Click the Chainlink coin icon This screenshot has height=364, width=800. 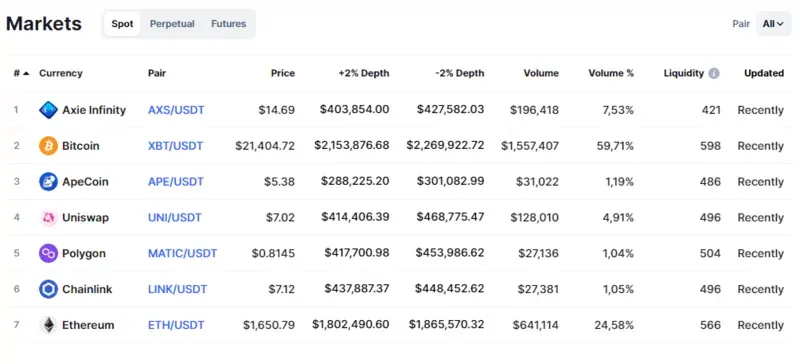(x=48, y=289)
